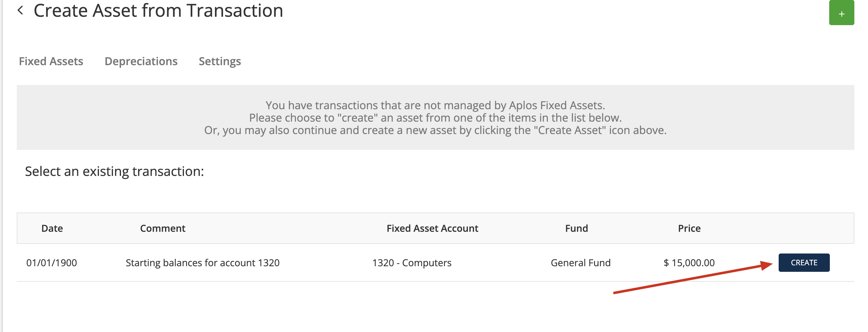Click the gray information banner text
Image resolution: width=868 pixels, height=332 pixels.
pyautogui.click(x=435, y=118)
